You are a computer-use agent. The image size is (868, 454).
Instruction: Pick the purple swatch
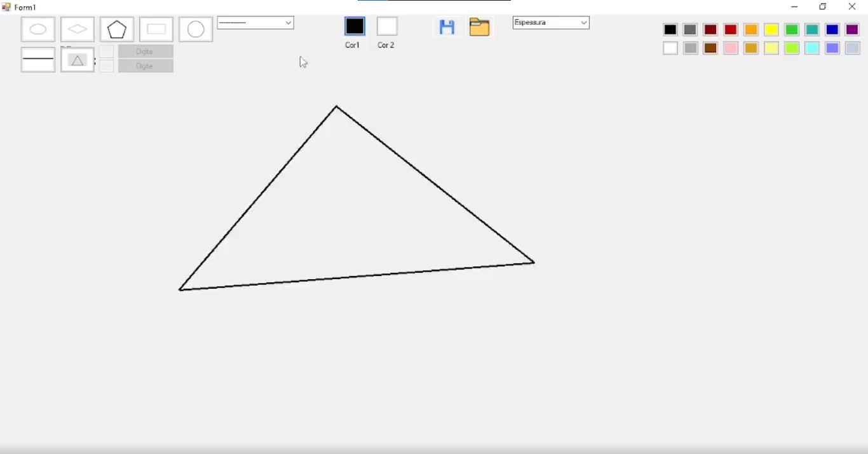click(x=853, y=30)
